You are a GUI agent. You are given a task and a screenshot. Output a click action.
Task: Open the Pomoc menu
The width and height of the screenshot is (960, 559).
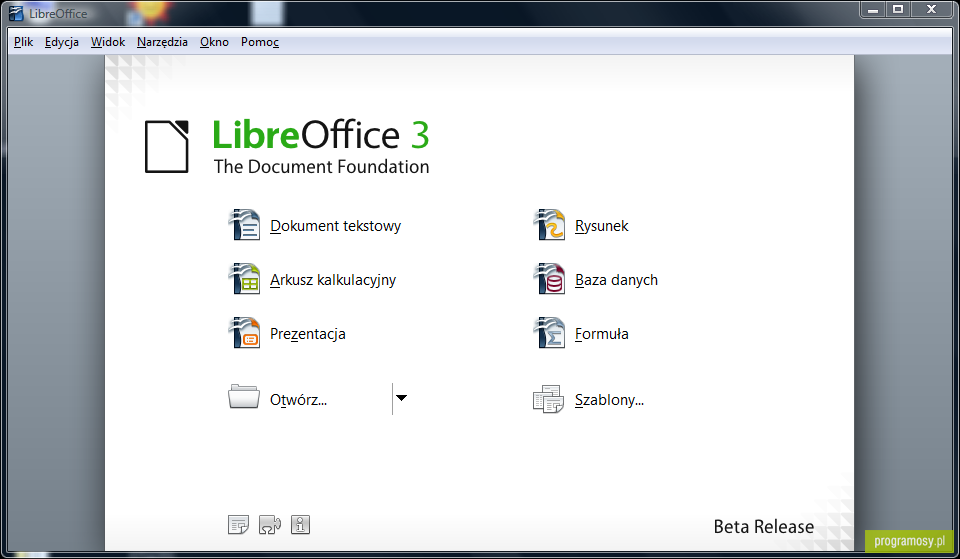click(260, 42)
